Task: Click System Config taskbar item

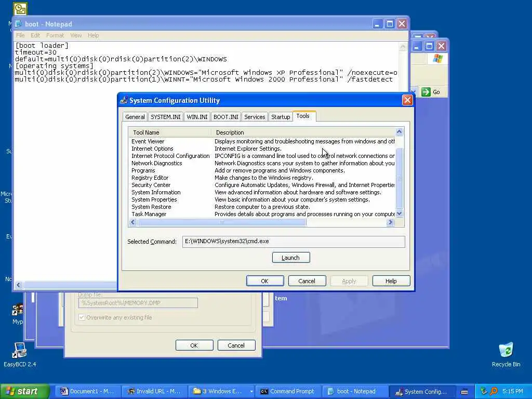Action: (421, 391)
